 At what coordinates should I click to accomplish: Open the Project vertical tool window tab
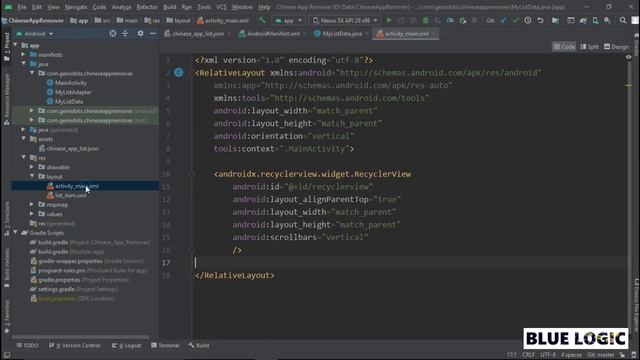pyautogui.click(x=7, y=47)
